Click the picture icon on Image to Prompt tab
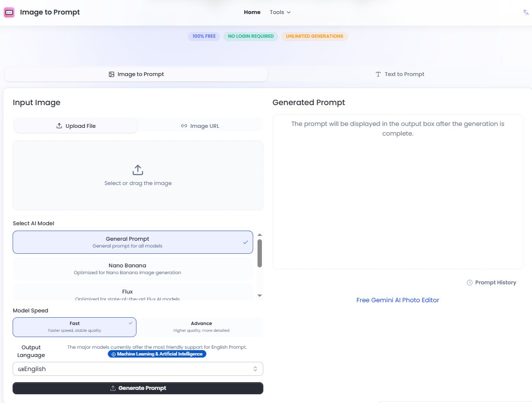 click(x=111, y=74)
